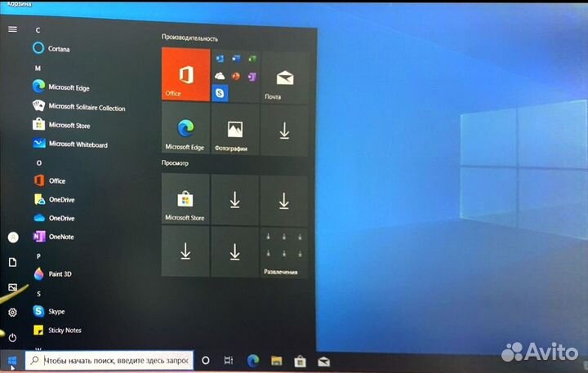The image size is (588, 373).
Task: Open the Фотографии photos tile
Action: [234, 131]
